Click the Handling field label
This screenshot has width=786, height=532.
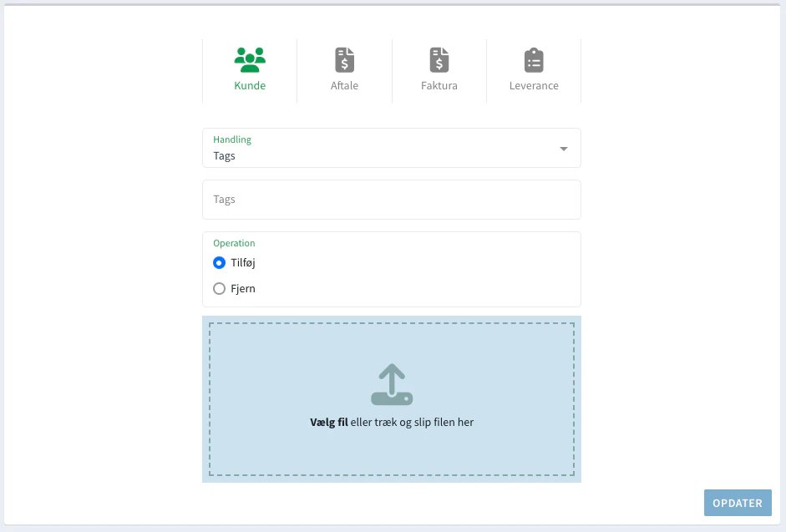232,139
